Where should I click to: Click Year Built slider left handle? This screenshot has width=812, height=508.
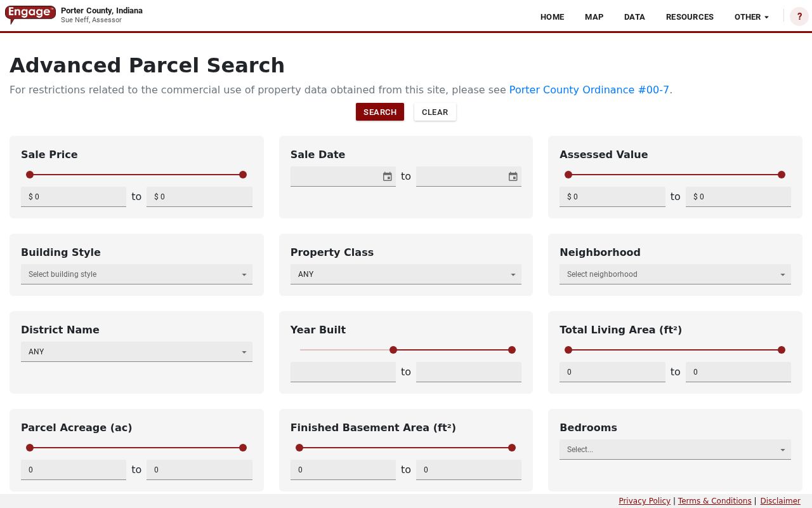click(393, 350)
